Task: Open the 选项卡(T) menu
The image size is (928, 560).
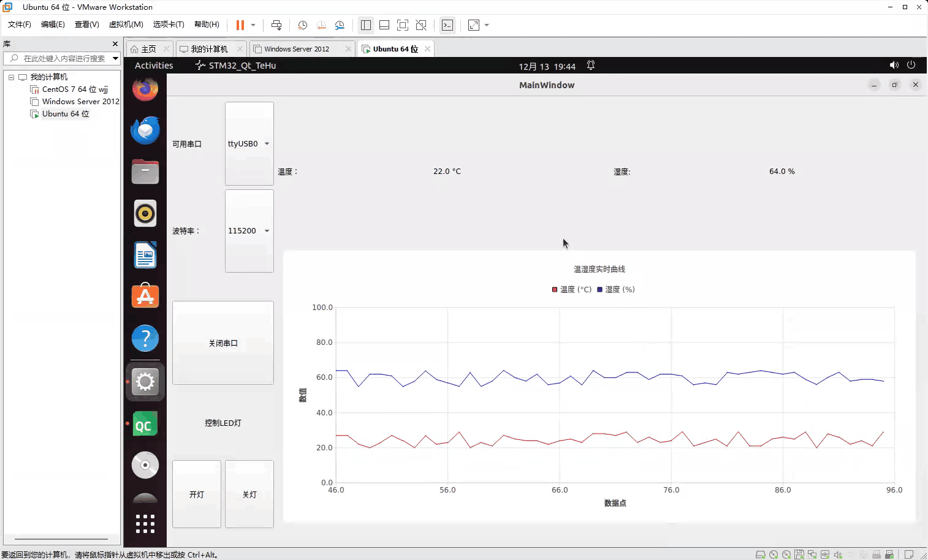Action: 169,25
